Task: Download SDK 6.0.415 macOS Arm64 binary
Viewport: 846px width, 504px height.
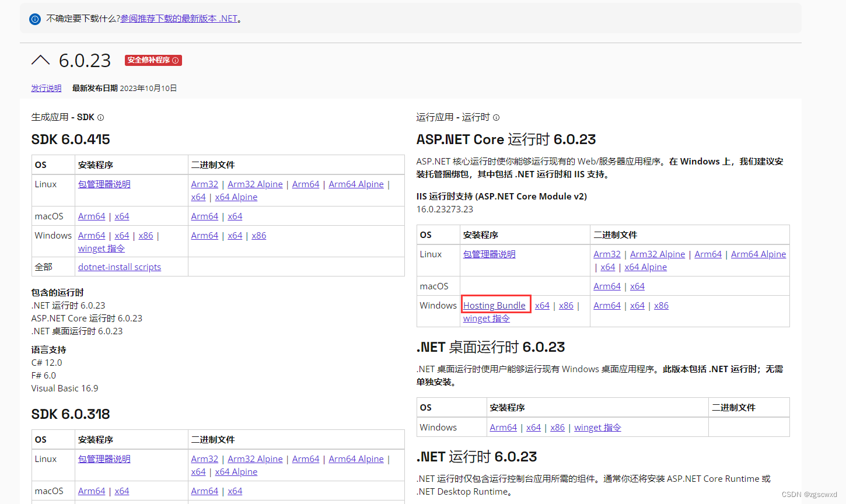Action: click(205, 216)
